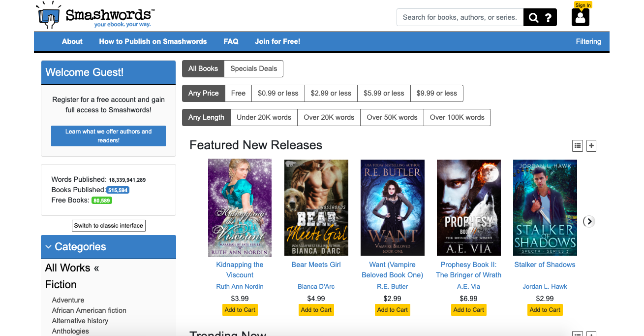This screenshot has height=336, width=644.
Task: Open Bear Meets Girl cover thumbnail
Action: pyautogui.click(x=316, y=207)
